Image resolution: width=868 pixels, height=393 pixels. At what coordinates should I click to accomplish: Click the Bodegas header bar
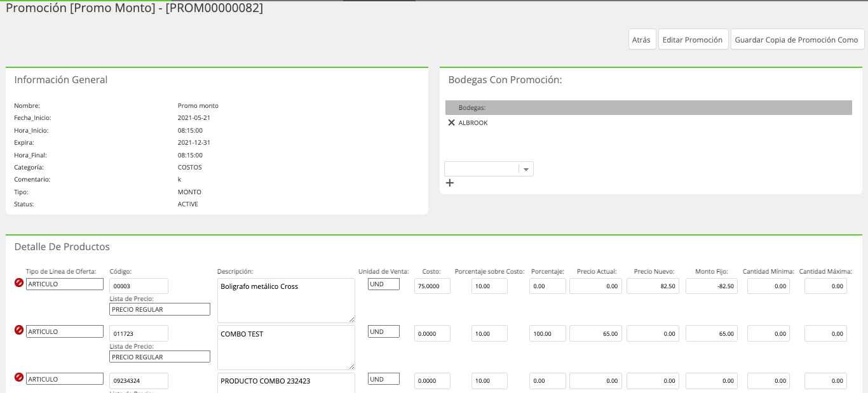coord(649,107)
